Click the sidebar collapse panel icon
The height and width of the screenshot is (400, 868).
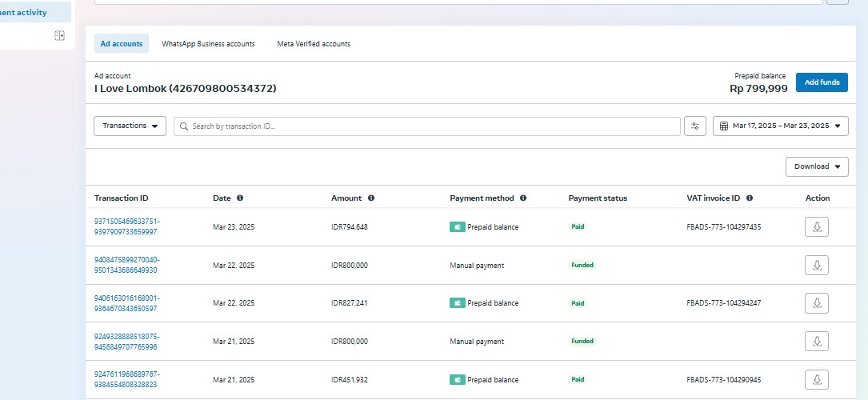[59, 35]
